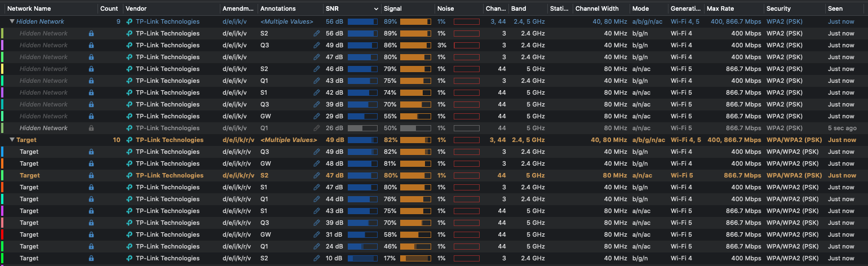Sort by the Noise column header
This screenshot has width=868, height=266.
pos(445,9)
